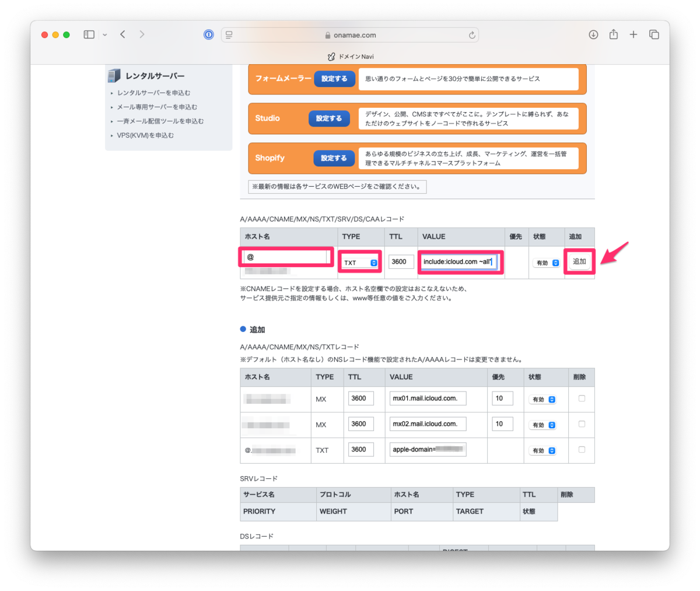
Task: Click the page reader icon in address bar
Action: point(229,35)
